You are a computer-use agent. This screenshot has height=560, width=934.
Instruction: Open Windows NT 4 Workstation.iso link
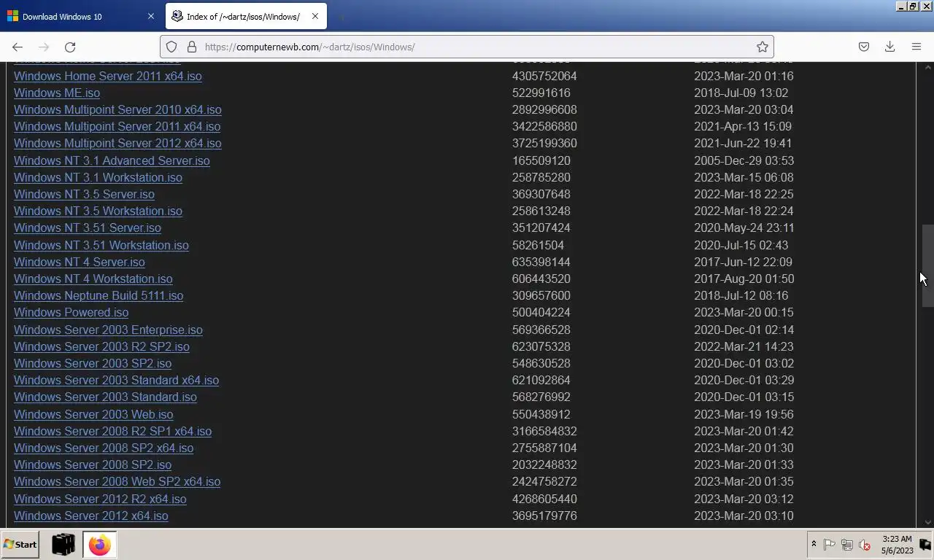[x=93, y=279]
